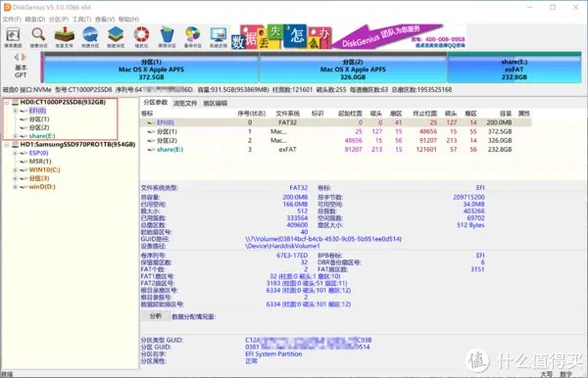This screenshot has width=588, height=378.
Task: Select the share(E:) row in partition table
Action: (x=335, y=150)
